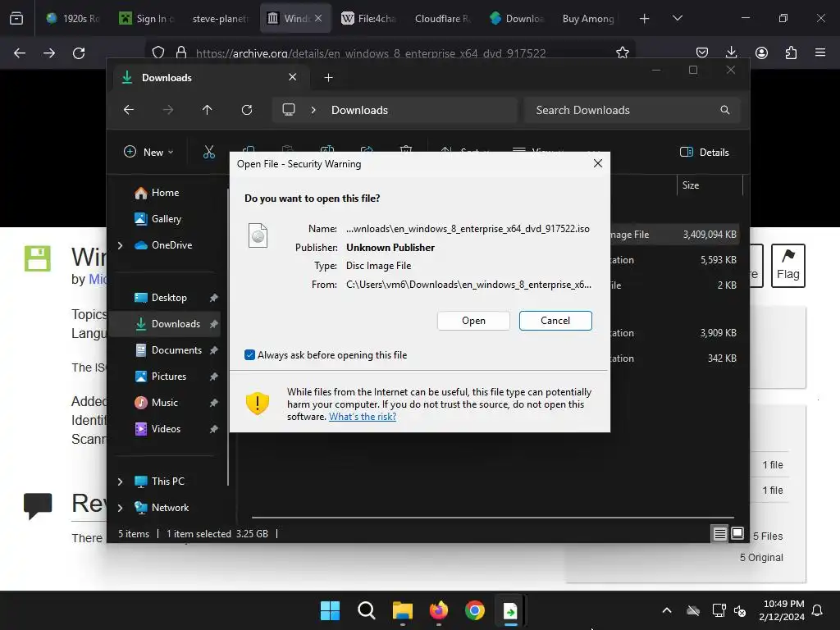The height and width of the screenshot is (630, 840).
Task: Click the search magnifier in Explorer
Action: pos(725,110)
